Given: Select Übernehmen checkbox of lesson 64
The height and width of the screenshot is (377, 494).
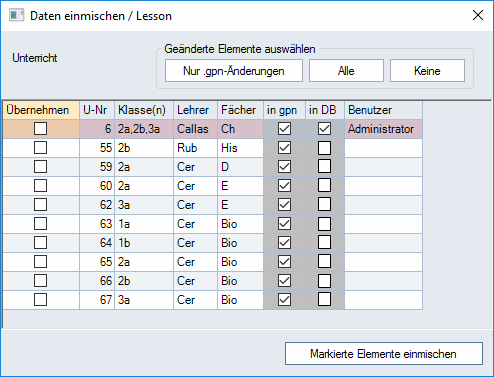Looking at the screenshot, I should coord(40,243).
